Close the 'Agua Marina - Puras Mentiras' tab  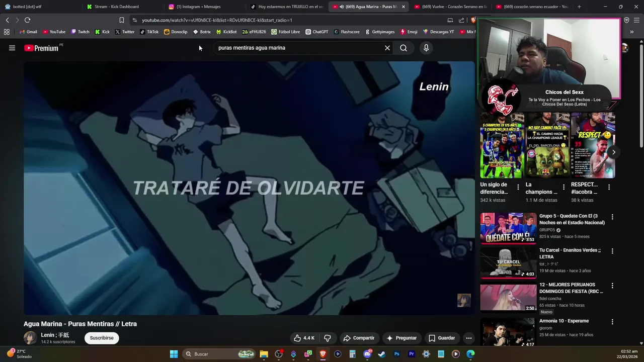pyautogui.click(x=403, y=7)
